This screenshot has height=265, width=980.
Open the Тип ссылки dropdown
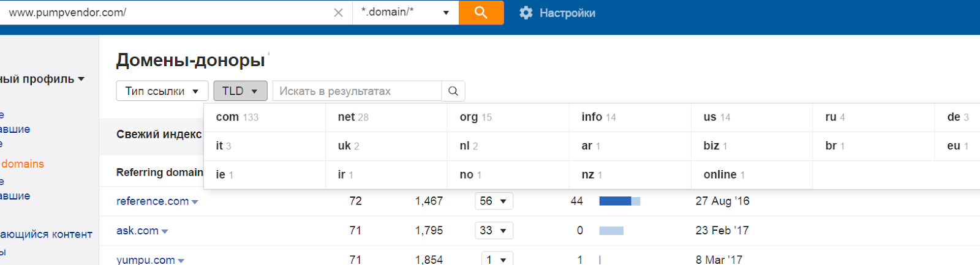click(x=162, y=91)
